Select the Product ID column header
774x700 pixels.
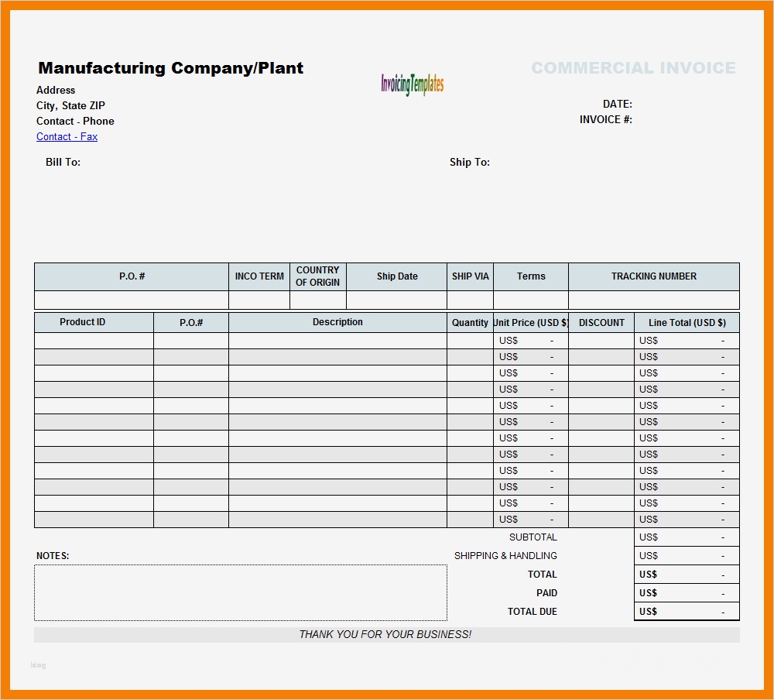click(94, 322)
